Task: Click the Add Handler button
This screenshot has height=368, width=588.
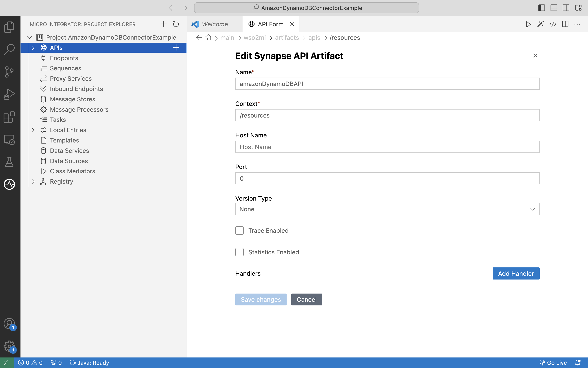Action: 515,273
